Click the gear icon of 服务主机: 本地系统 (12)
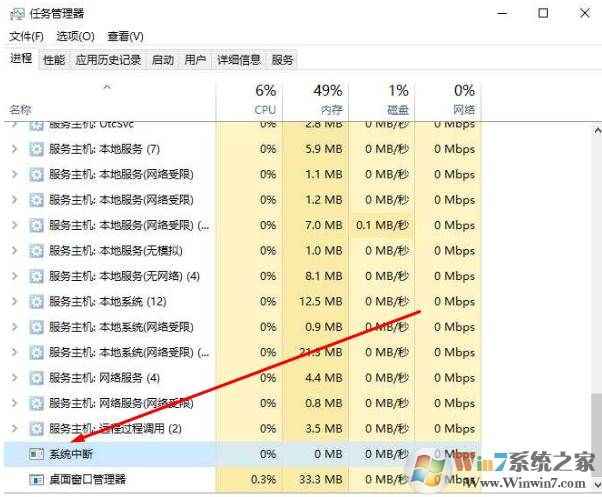The image size is (602, 497). click(x=37, y=301)
